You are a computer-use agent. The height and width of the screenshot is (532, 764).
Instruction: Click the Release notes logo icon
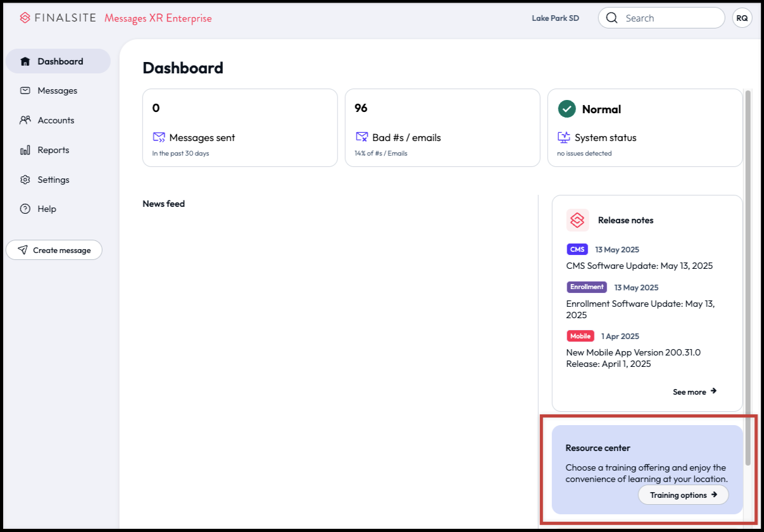click(x=577, y=220)
